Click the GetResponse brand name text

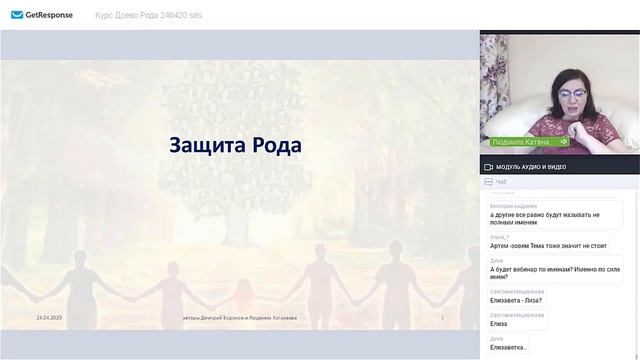click(49, 15)
